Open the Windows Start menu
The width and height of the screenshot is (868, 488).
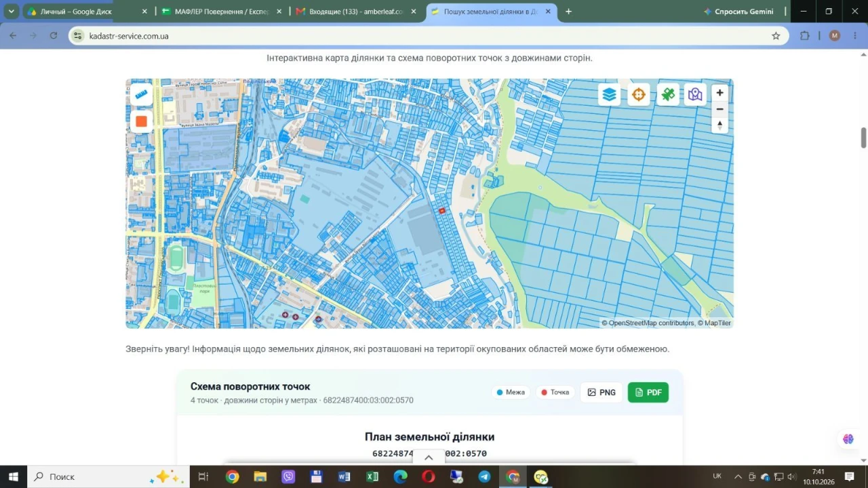point(13,476)
